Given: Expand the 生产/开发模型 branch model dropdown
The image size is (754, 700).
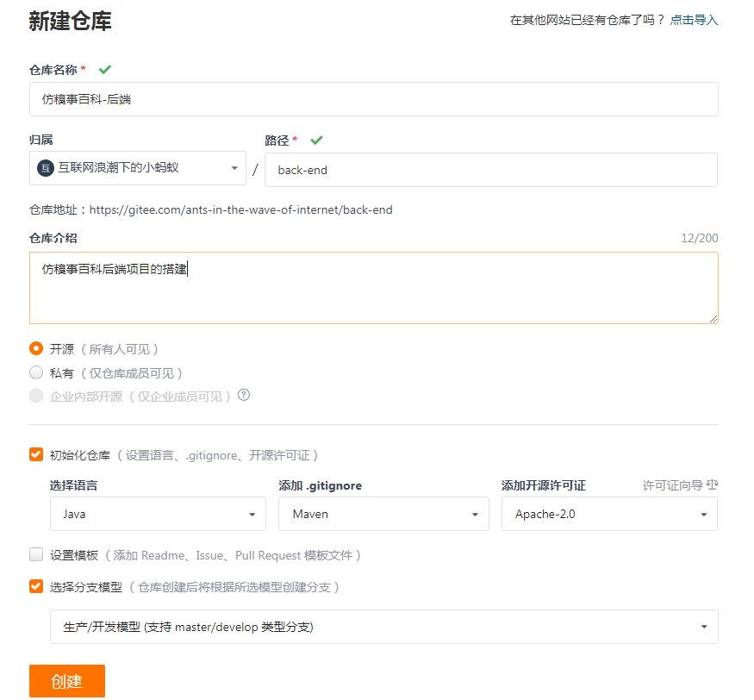Looking at the screenshot, I should (x=383, y=627).
